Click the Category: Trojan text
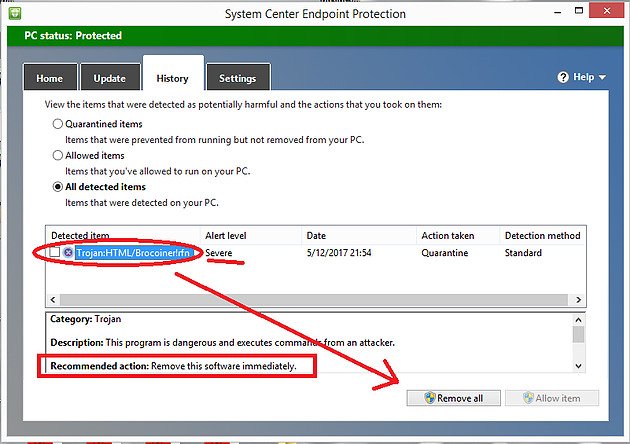This screenshot has height=444, width=630. (86, 319)
